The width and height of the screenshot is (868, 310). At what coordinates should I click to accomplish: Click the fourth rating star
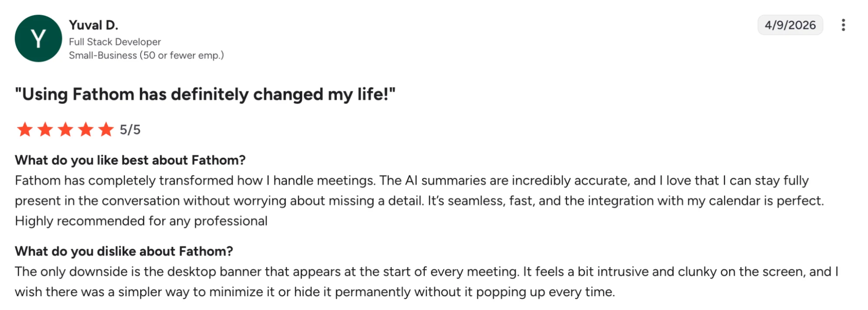pyautogui.click(x=86, y=129)
